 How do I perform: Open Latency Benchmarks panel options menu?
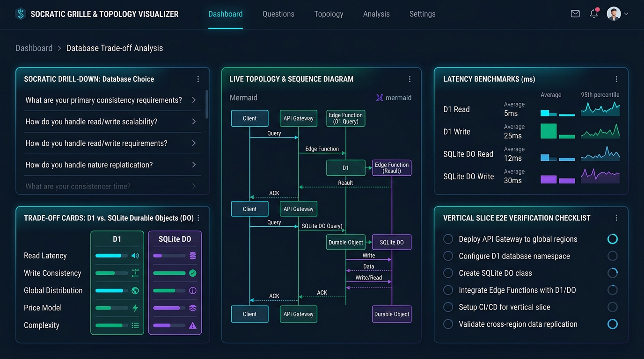click(616, 79)
